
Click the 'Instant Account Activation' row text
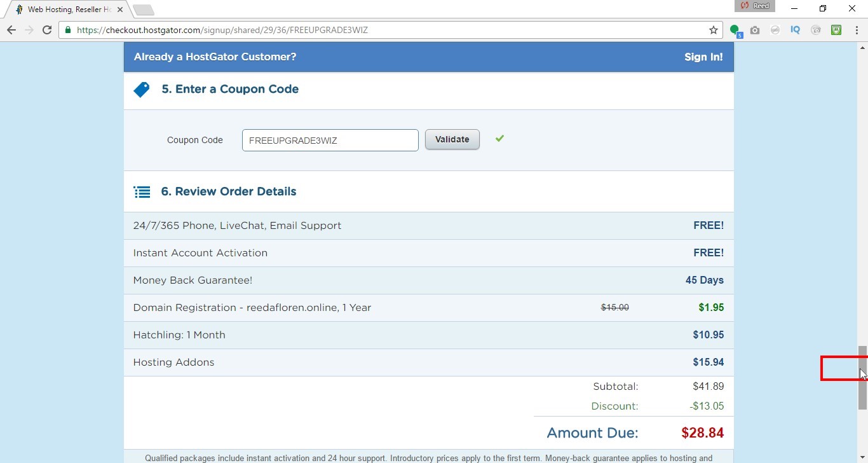tap(200, 253)
